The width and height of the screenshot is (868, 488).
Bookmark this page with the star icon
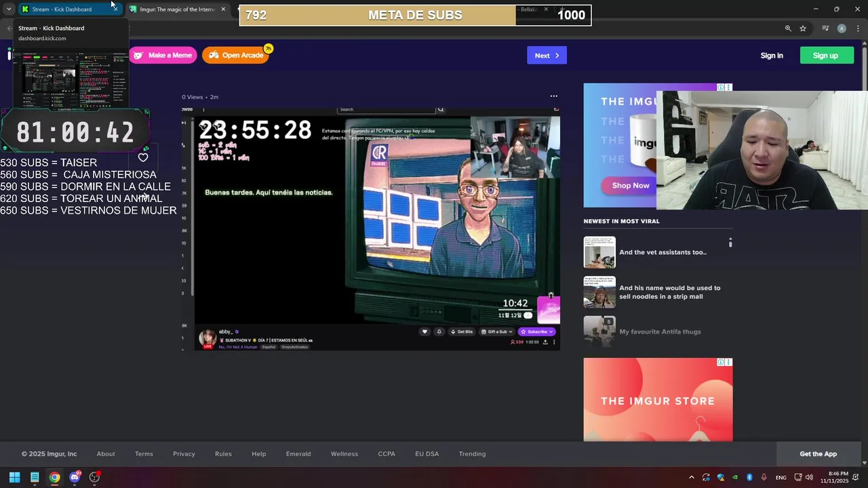click(x=803, y=28)
